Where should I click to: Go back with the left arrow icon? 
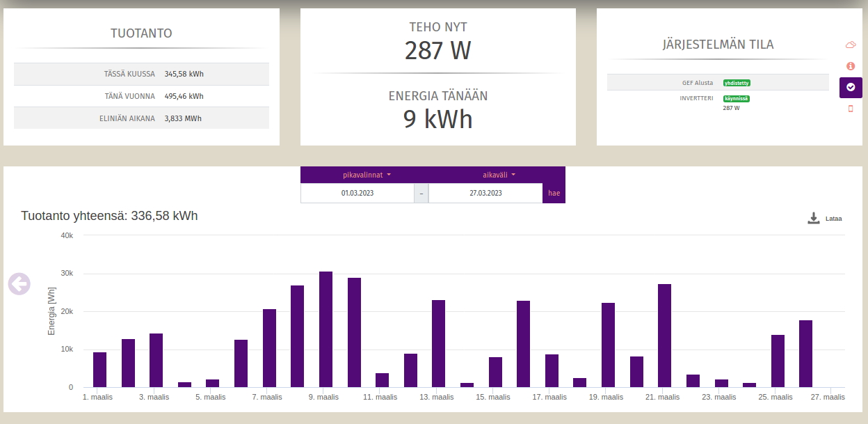pos(19,283)
